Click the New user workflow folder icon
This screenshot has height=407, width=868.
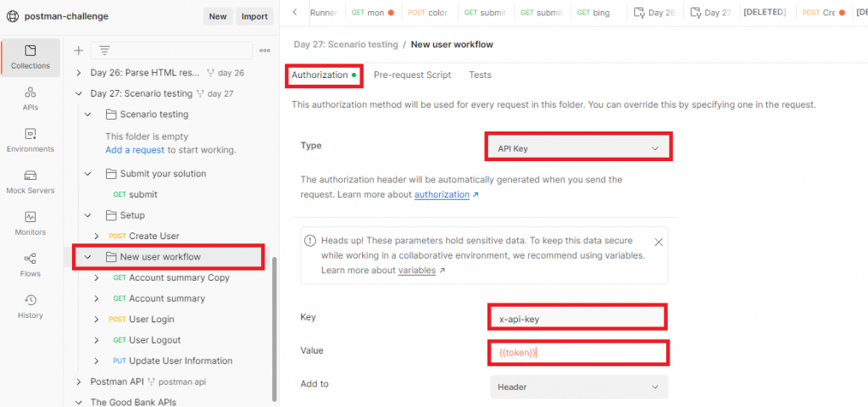pos(111,257)
